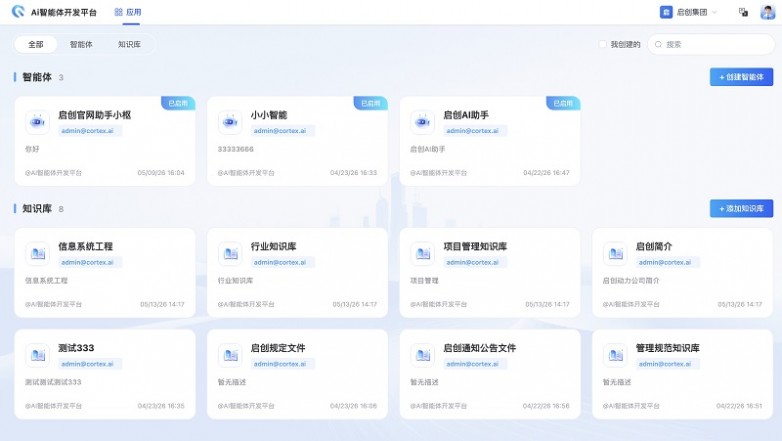This screenshot has width=782, height=441.
Task: Click book icon of 项目管理知识库
Action: (422, 253)
